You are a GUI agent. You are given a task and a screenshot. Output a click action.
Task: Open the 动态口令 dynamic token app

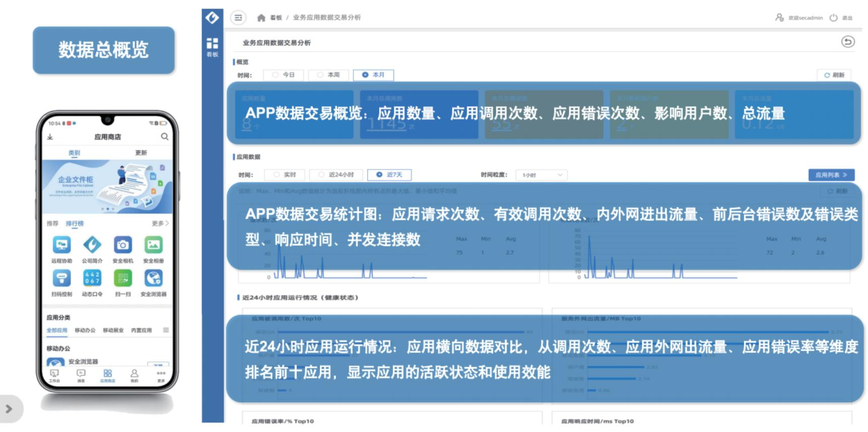[92, 278]
